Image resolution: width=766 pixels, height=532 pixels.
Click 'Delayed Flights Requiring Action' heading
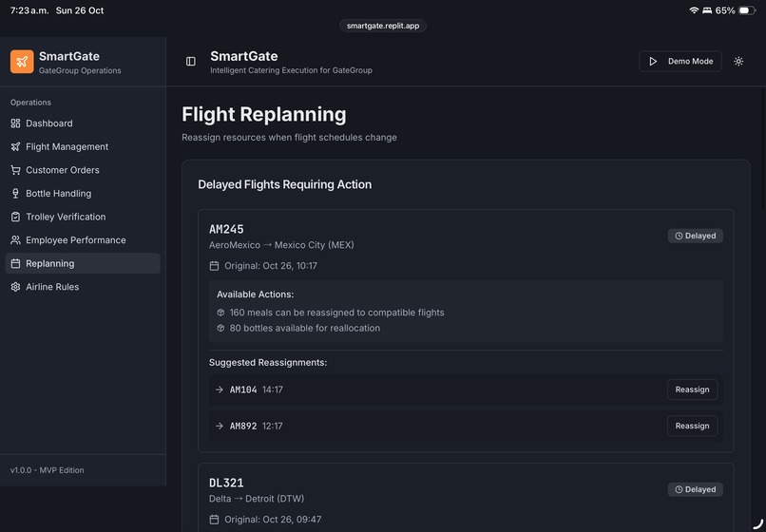click(x=285, y=184)
